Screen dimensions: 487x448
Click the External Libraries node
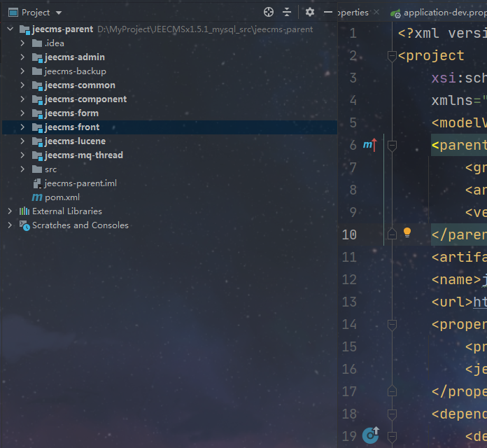66,211
